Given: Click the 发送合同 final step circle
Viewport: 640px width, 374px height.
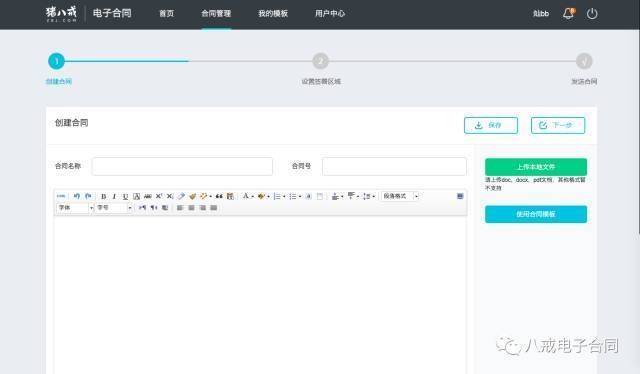Looking at the screenshot, I should click(584, 61).
